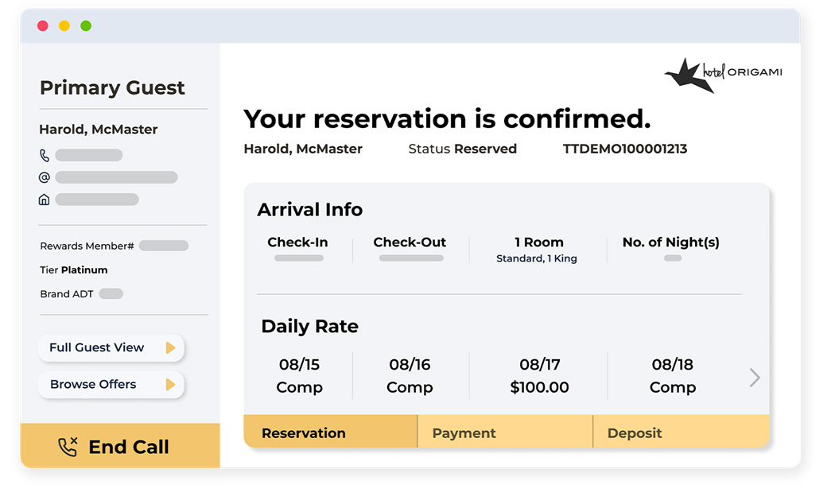835x504 pixels.
Task: Select the 08/15 Comp daily rate
Action: pyautogui.click(x=299, y=376)
